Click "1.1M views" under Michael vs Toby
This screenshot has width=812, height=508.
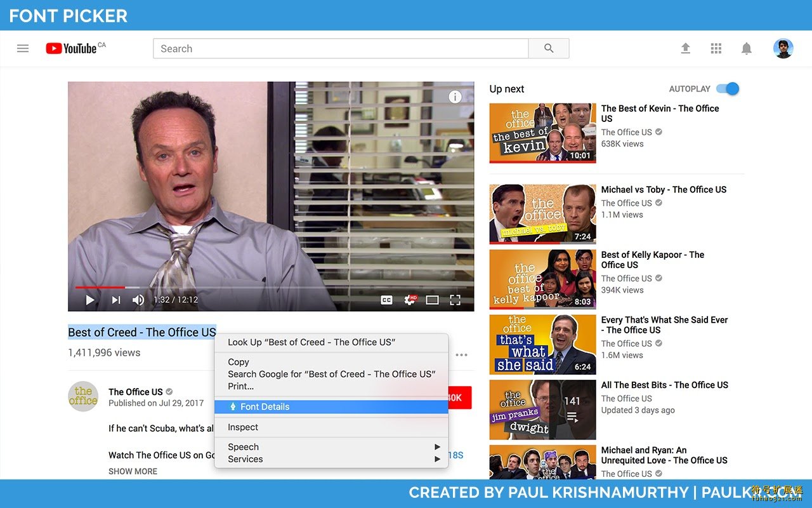click(x=622, y=215)
